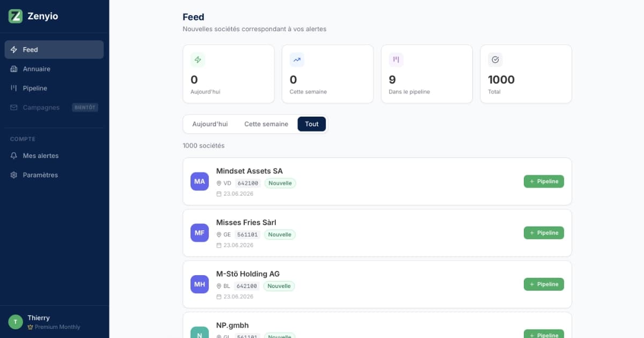Viewport: 644px width, 338px height.
Task: Click the purple pipeline icon in the stats card
Action: 396,60
